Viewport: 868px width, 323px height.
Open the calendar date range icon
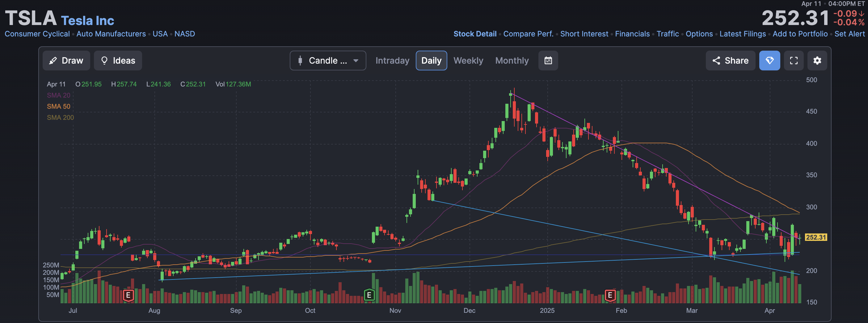coord(548,61)
